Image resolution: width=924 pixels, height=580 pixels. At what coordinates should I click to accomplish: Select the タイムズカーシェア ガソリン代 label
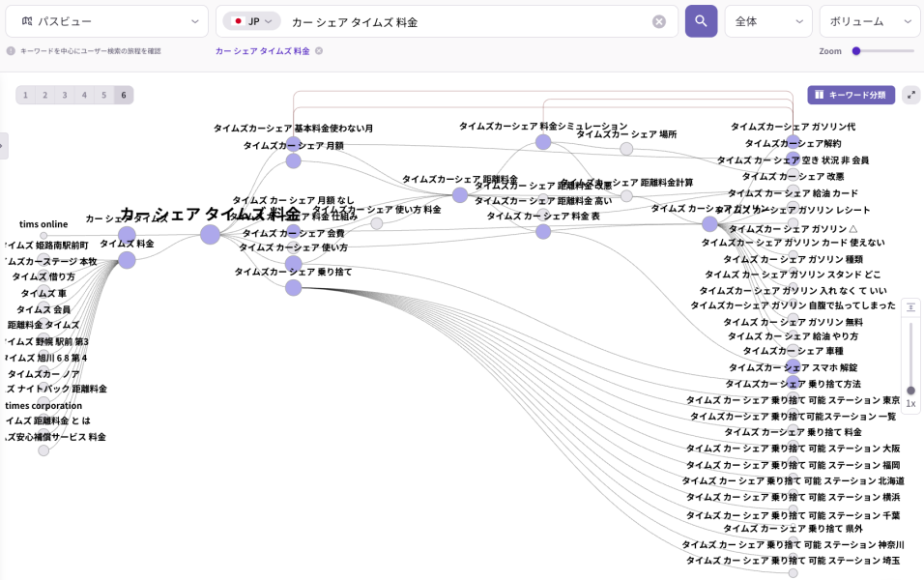point(794,126)
